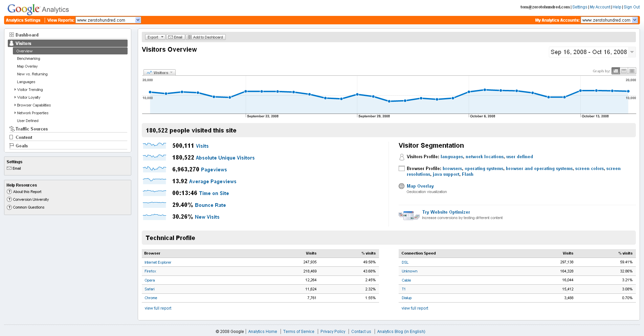Click the Visitors person icon in sidebar
This screenshot has height=336, width=644.
(x=12, y=43)
